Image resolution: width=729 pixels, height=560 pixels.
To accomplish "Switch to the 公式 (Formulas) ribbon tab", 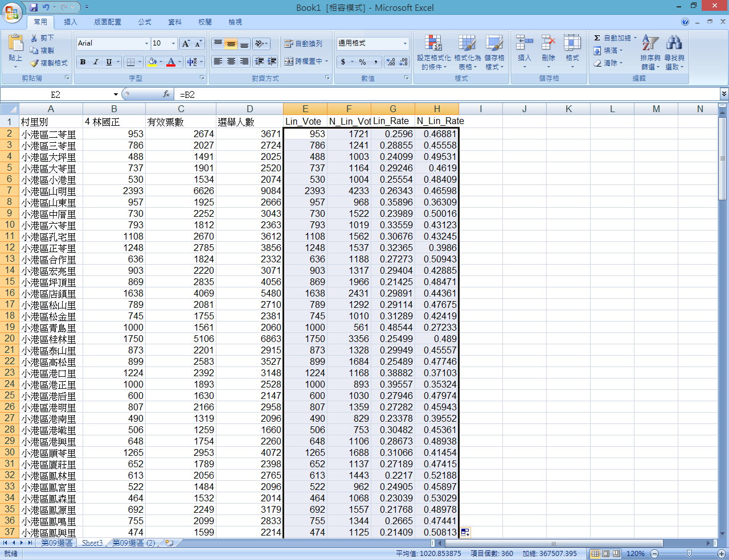I will [x=145, y=22].
